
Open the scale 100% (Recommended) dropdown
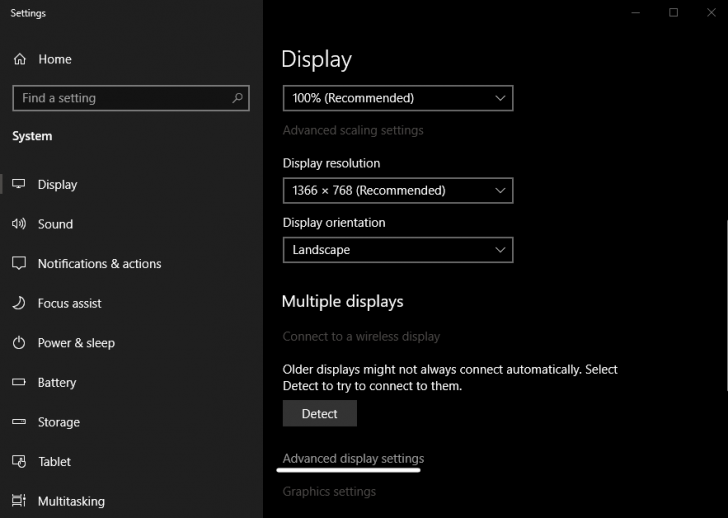coord(397,98)
